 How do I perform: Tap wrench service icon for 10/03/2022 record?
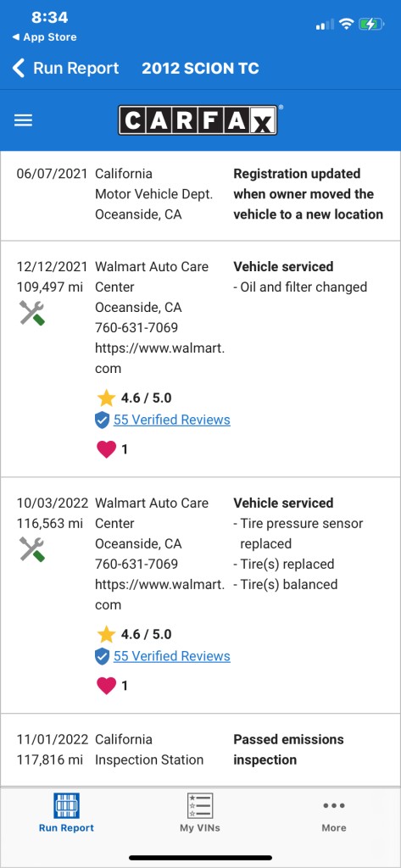coord(32,548)
